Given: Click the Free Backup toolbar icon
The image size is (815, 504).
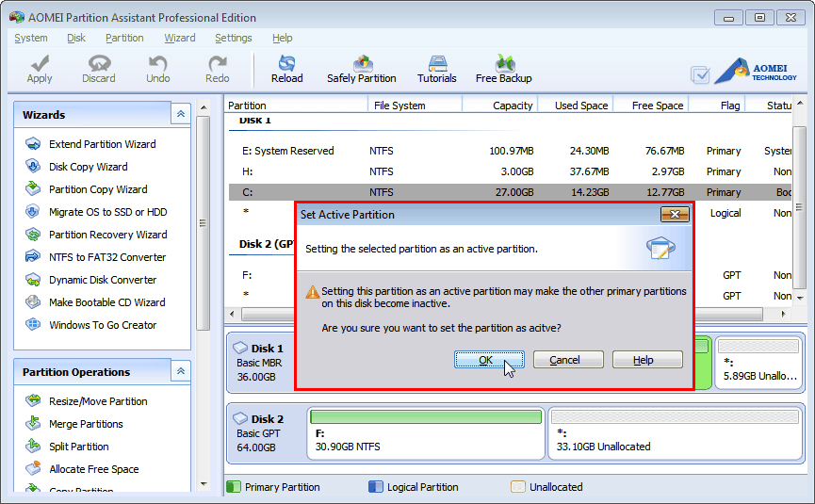Looking at the screenshot, I should click(x=505, y=63).
